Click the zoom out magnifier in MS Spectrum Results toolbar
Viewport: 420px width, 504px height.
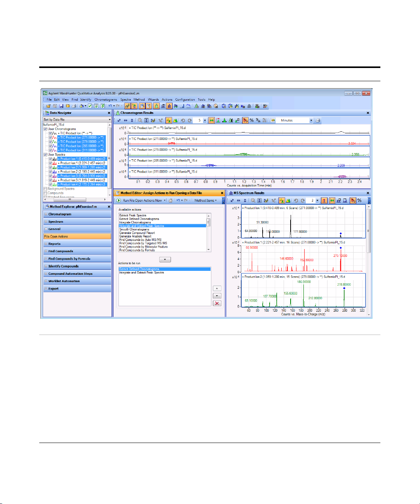pos(253,201)
